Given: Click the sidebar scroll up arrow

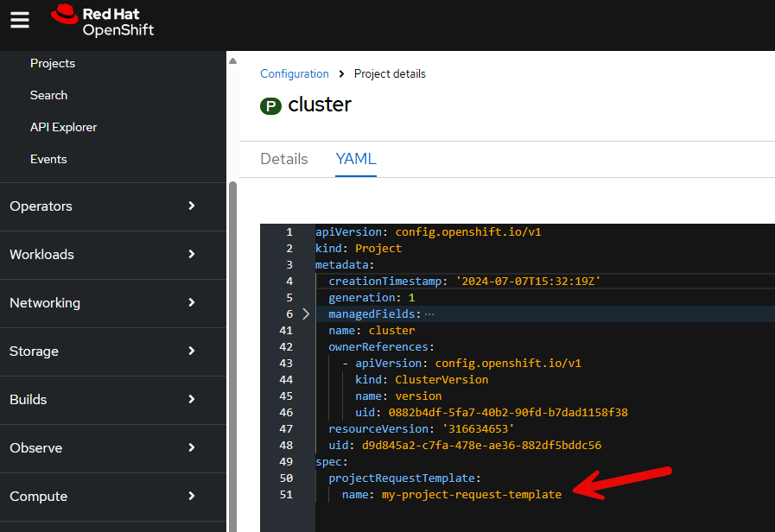Looking at the screenshot, I should 232,61.
